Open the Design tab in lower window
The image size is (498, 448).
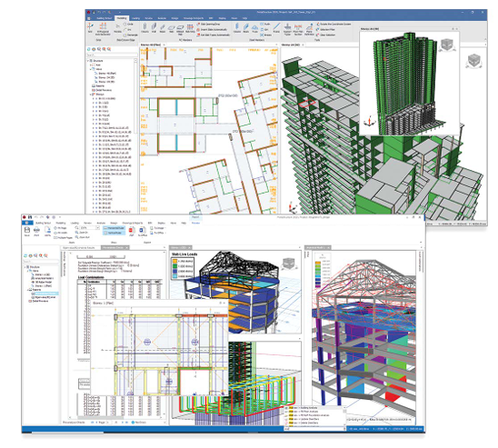[x=114, y=223]
